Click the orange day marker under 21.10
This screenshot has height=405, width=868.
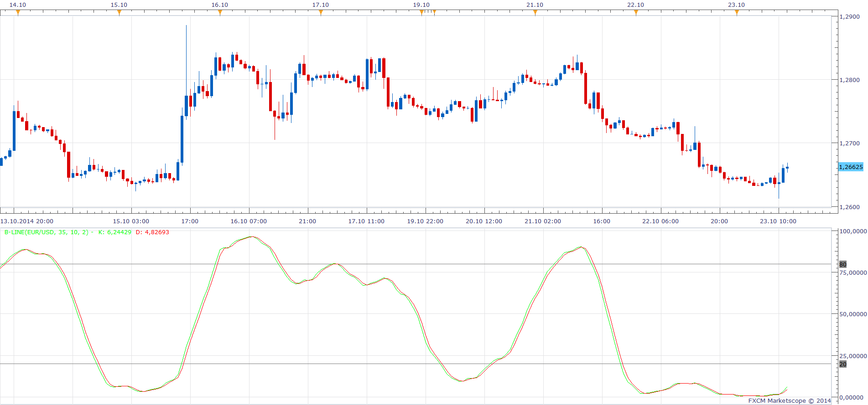click(535, 13)
